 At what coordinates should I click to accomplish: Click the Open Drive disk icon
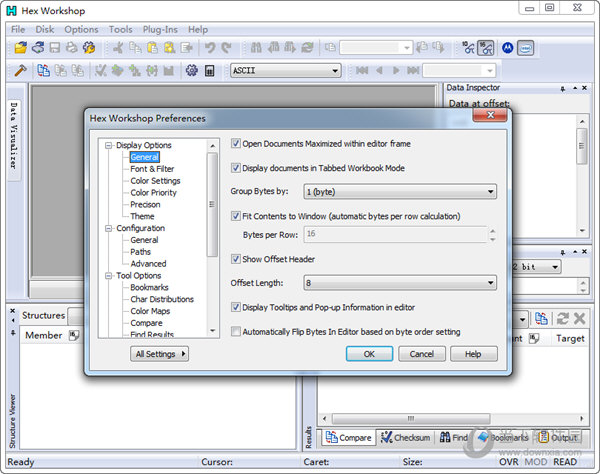[38, 48]
